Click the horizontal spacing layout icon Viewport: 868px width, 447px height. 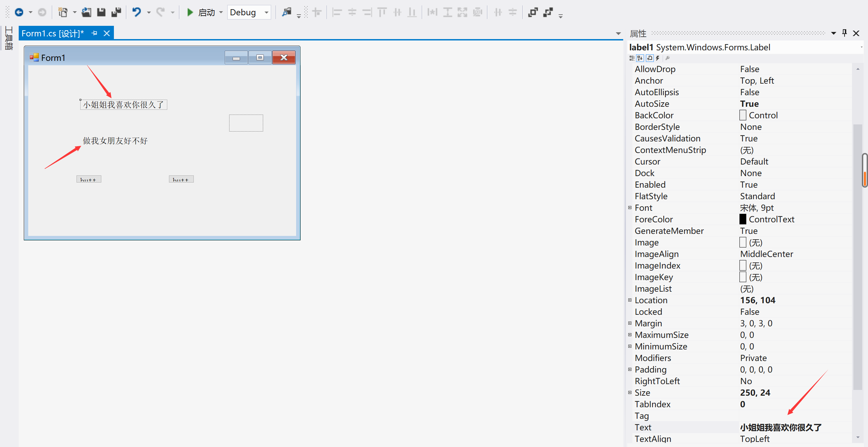(498, 13)
